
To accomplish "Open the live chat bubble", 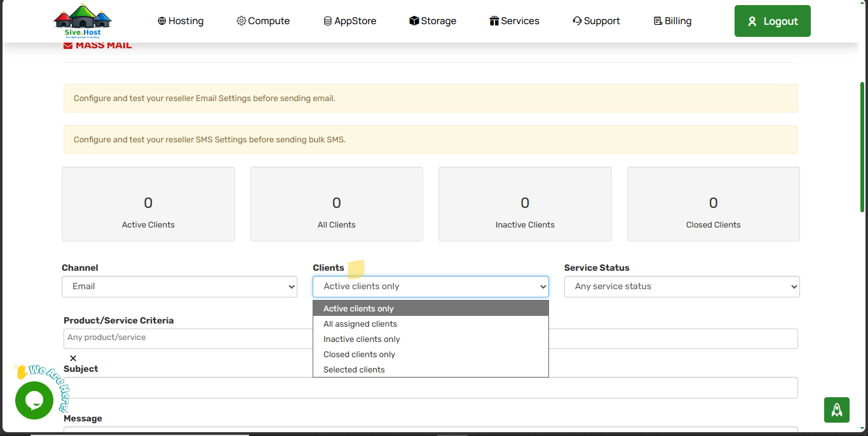I will (34, 400).
